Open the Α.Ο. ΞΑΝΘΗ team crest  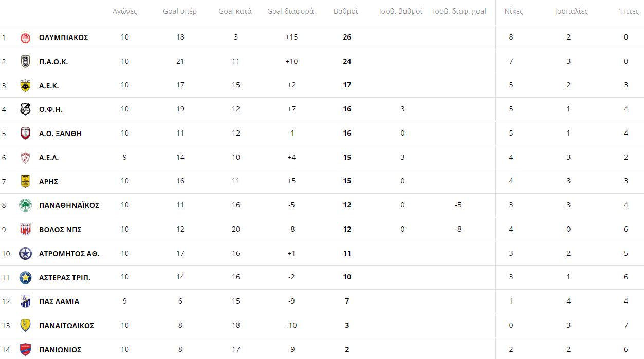(x=25, y=134)
